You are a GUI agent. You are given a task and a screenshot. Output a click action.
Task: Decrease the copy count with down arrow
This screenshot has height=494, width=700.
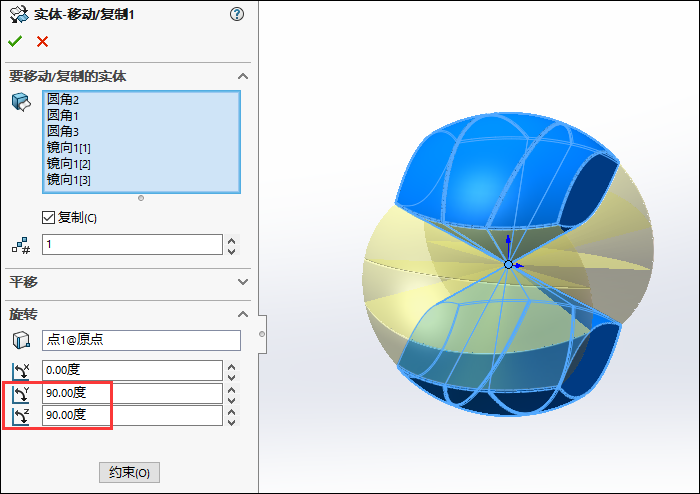pyautogui.click(x=231, y=251)
